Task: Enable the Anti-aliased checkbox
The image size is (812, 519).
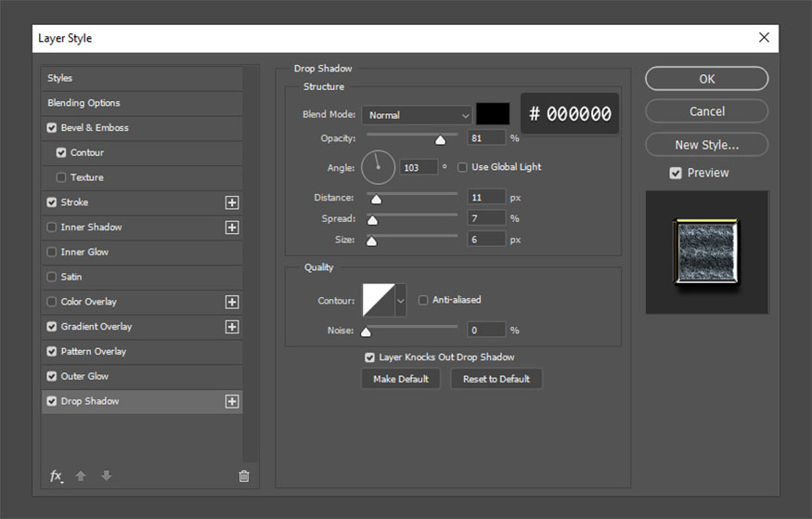Action: pos(423,300)
